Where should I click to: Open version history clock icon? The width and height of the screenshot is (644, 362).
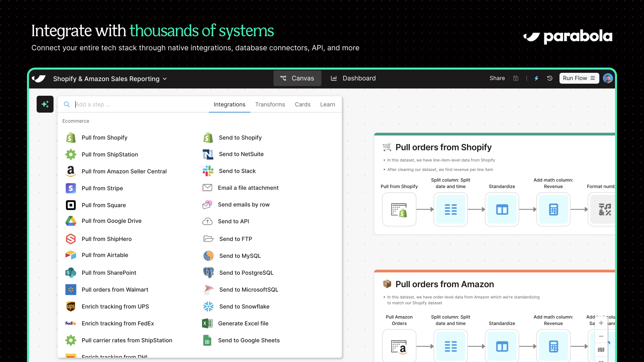tap(550, 78)
